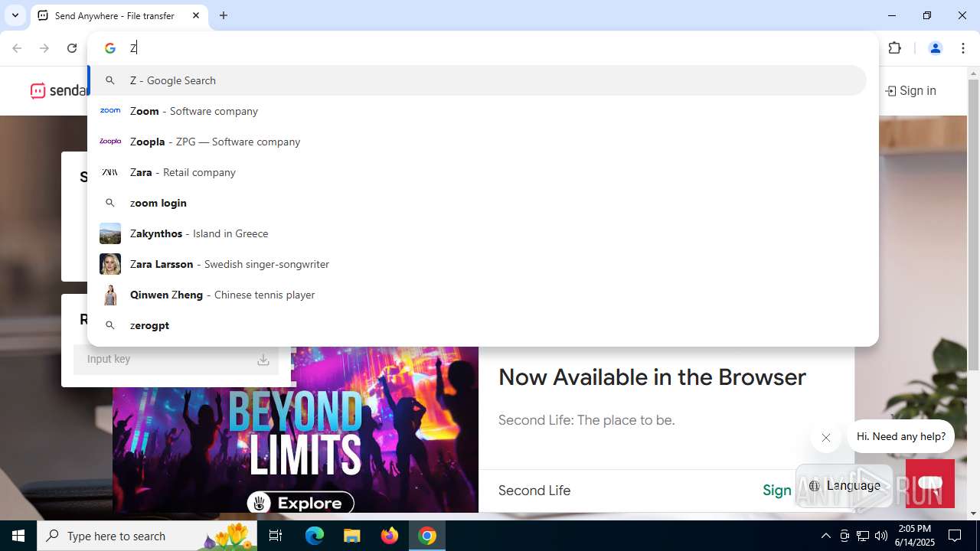The image size is (980, 551).
Task: Pick the 'zoom login' search suggestion
Action: [x=477, y=203]
